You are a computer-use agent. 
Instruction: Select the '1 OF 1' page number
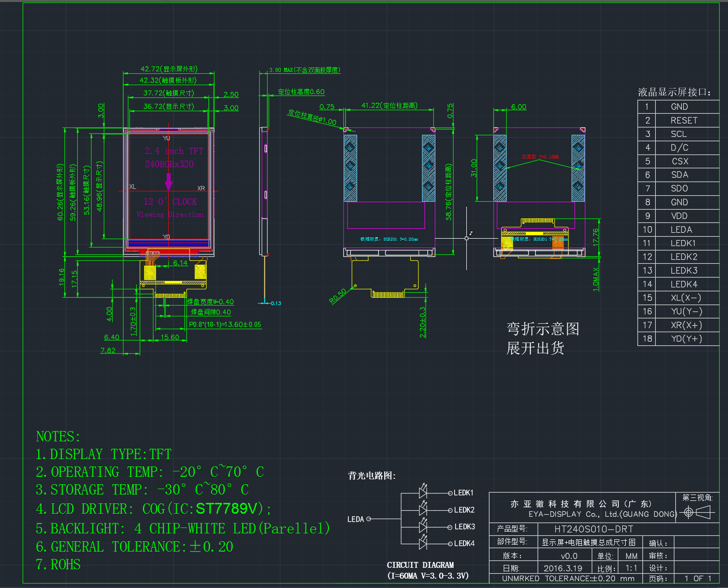[698, 579]
